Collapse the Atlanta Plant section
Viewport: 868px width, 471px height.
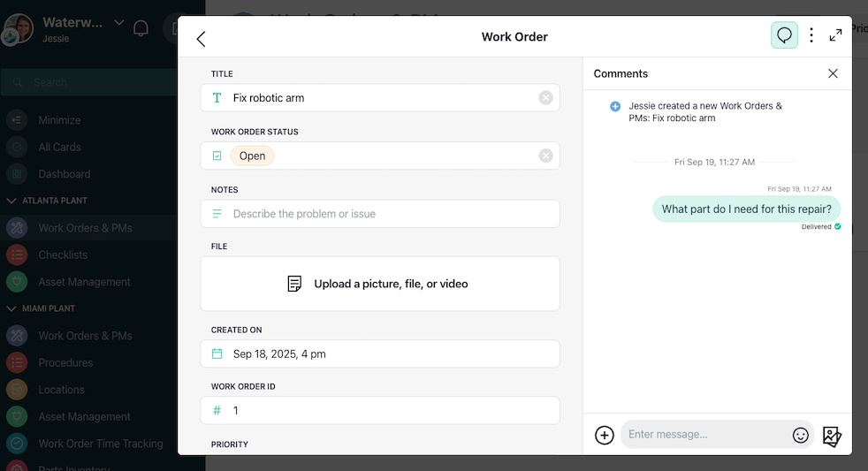12,201
